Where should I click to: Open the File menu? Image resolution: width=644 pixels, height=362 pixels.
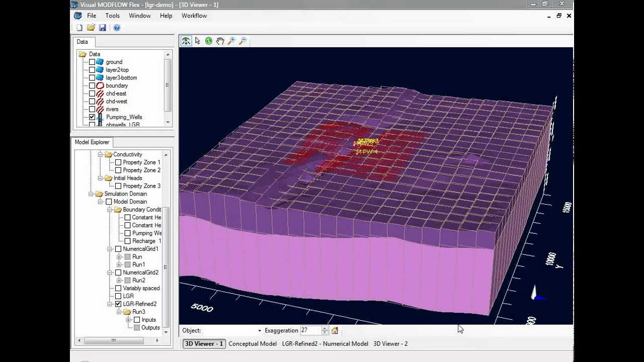pyautogui.click(x=92, y=16)
